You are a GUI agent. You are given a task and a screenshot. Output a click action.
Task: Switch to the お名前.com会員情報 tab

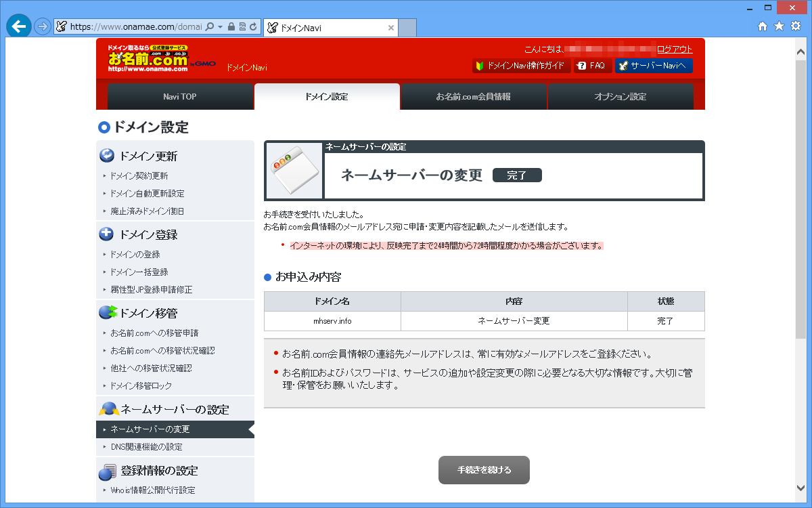(x=474, y=96)
